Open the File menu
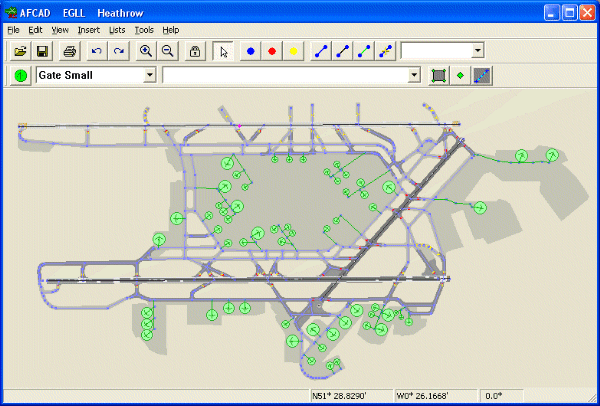Viewport: 600px width, 406px height. click(x=13, y=30)
